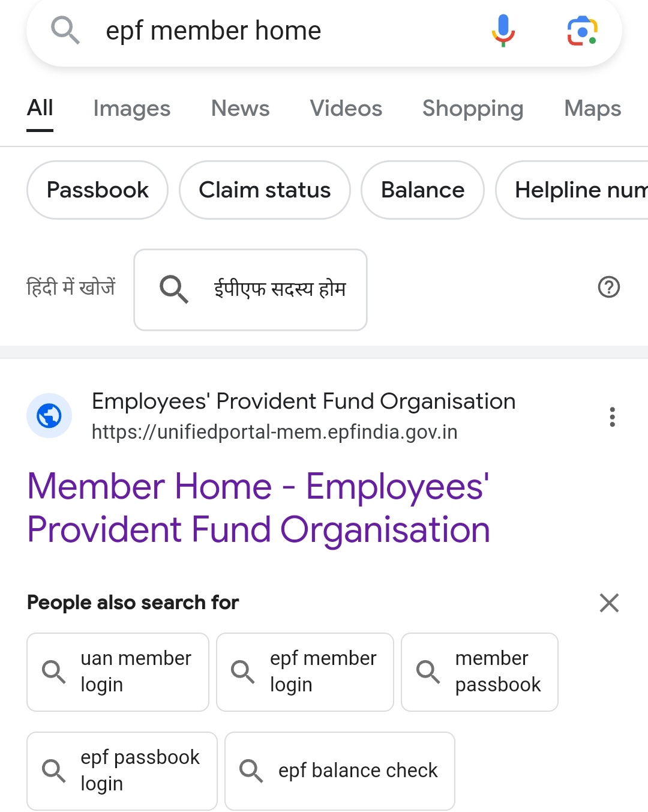
Task: Select the Claim status chip
Action: [265, 190]
